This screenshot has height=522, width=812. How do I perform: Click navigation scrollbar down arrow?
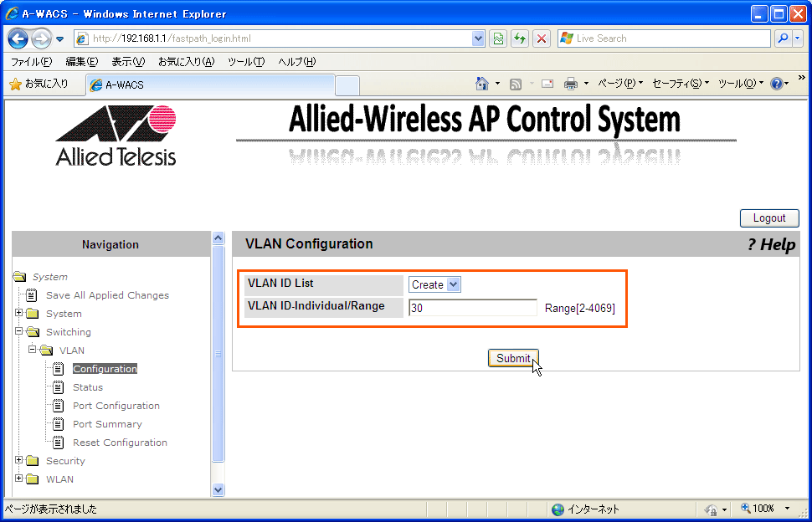click(218, 489)
